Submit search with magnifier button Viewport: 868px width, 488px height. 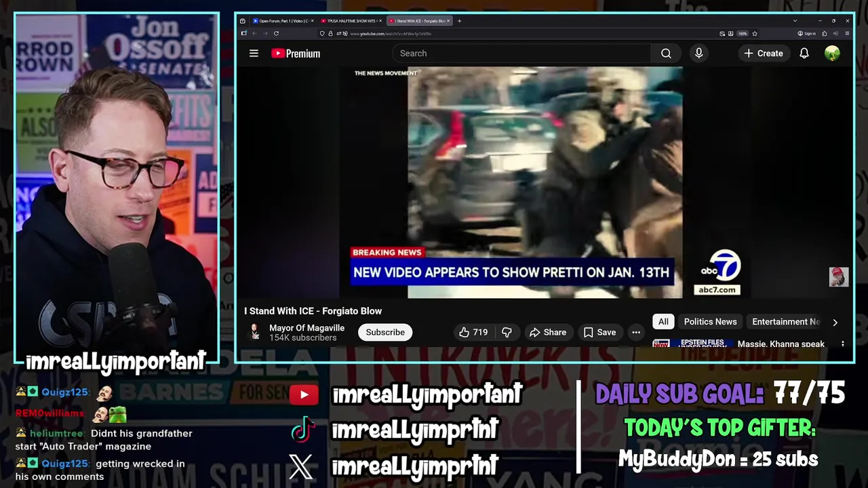click(666, 53)
